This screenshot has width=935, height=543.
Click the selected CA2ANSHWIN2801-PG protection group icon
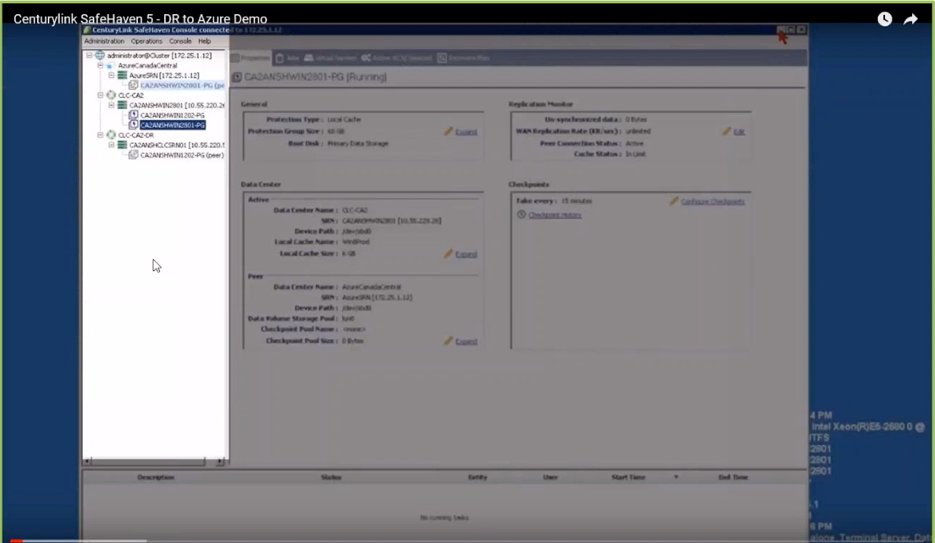pyautogui.click(x=134, y=125)
